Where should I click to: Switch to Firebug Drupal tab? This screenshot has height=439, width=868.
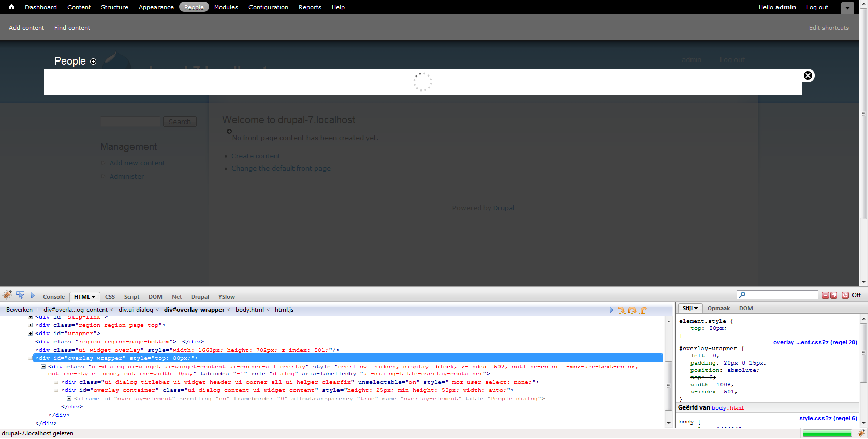(200, 297)
